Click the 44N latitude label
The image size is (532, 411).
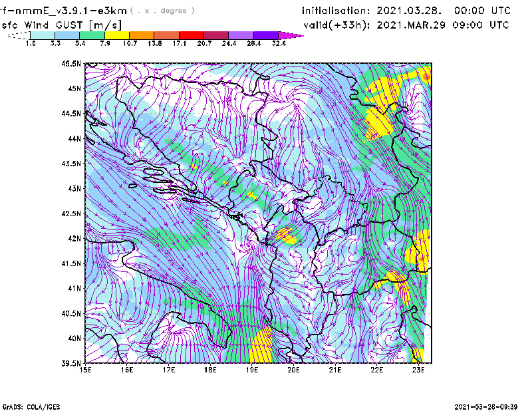74,138
